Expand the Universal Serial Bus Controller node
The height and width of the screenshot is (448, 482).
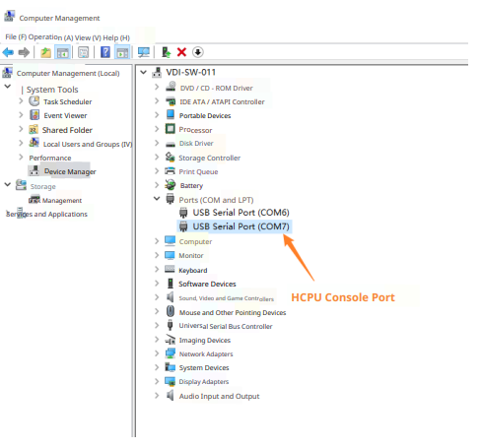point(157,325)
